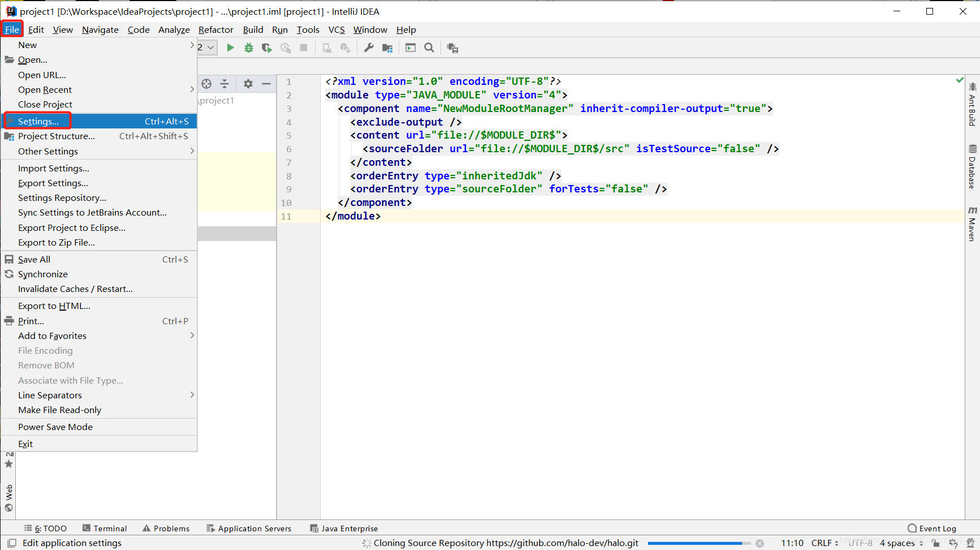Expand the Open Recent submenu

[100, 89]
